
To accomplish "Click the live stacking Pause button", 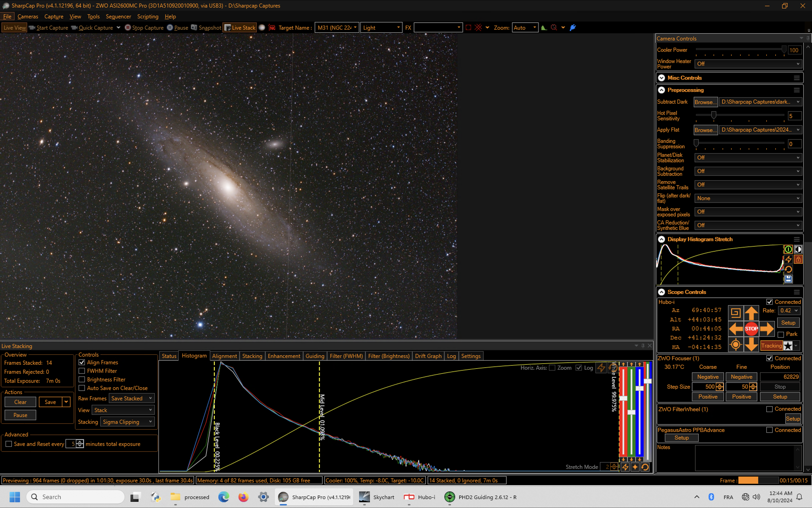I will click(x=20, y=415).
